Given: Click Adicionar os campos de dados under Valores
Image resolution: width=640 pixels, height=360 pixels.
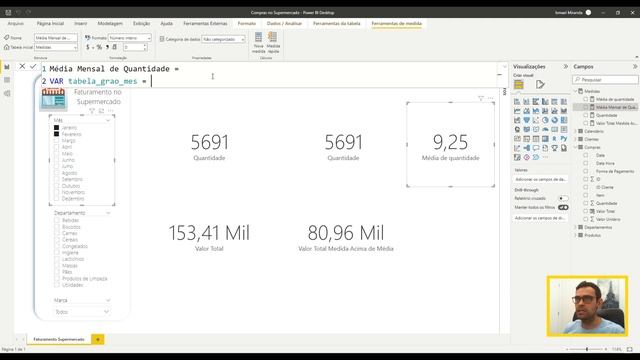Looking at the screenshot, I should (x=540, y=179).
